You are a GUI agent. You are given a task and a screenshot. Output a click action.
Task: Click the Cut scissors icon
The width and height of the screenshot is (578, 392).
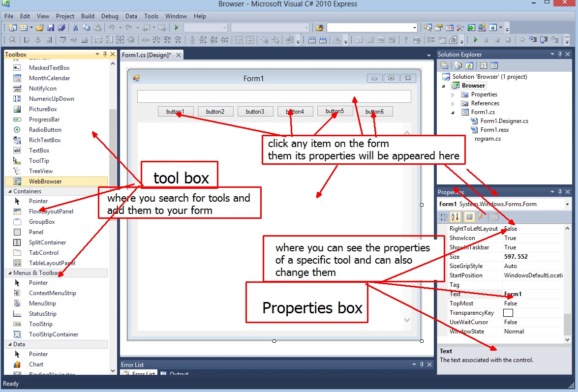click(75, 28)
